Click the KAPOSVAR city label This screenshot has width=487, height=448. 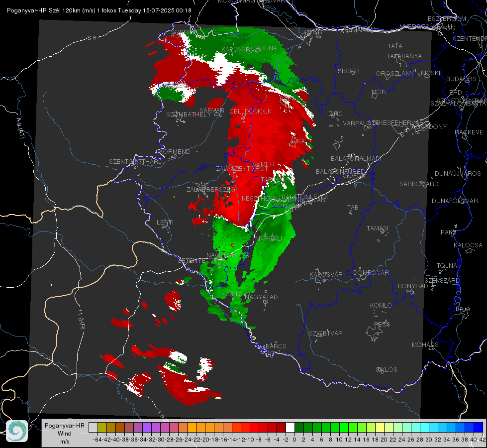click(x=326, y=274)
